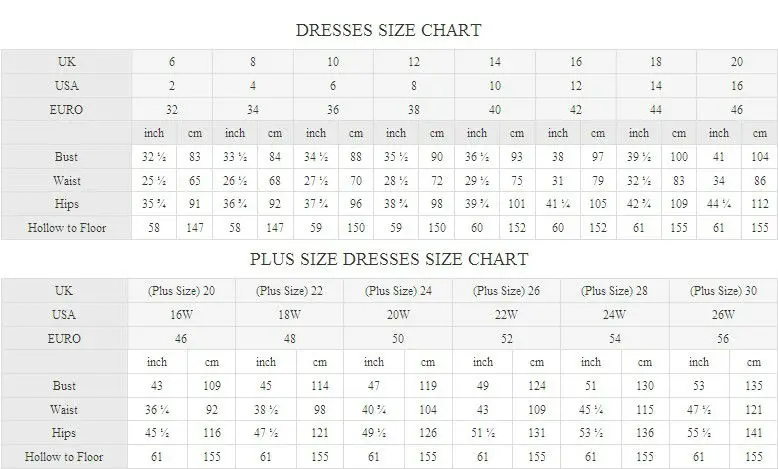This screenshot has width=778, height=469.
Task: Click the 22W USA size cell
Action: pos(506,315)
